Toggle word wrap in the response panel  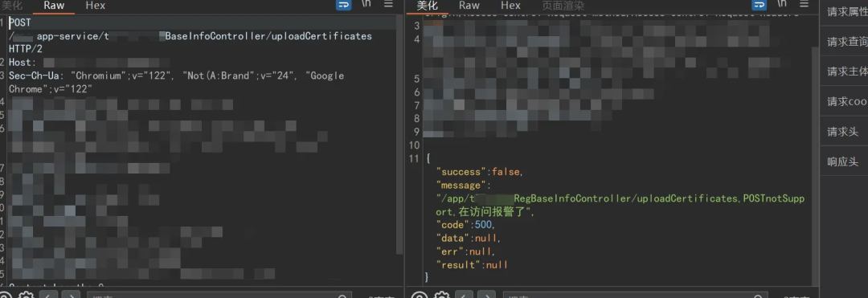[759, 5]
